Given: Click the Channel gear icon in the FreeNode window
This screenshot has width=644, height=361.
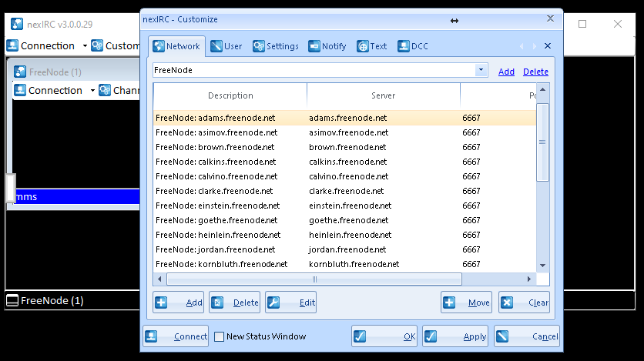Looking at the screenshot, I should click(105, 90).
